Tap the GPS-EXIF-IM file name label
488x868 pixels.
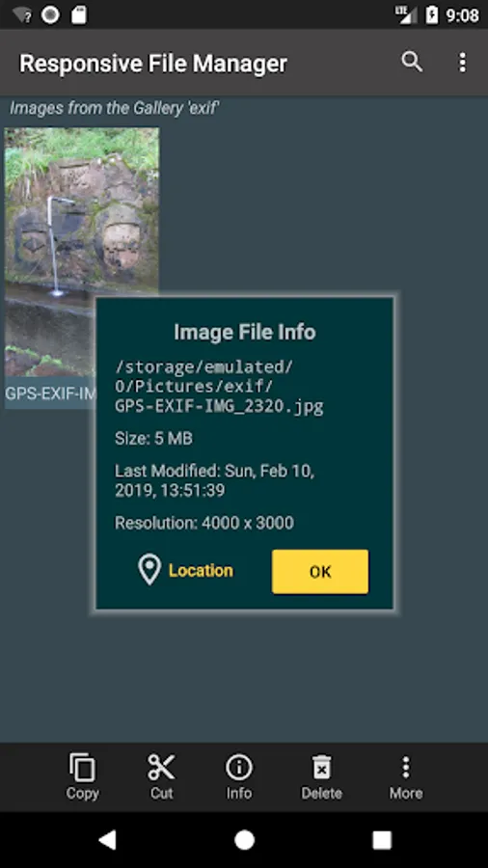tap(50, 393)
